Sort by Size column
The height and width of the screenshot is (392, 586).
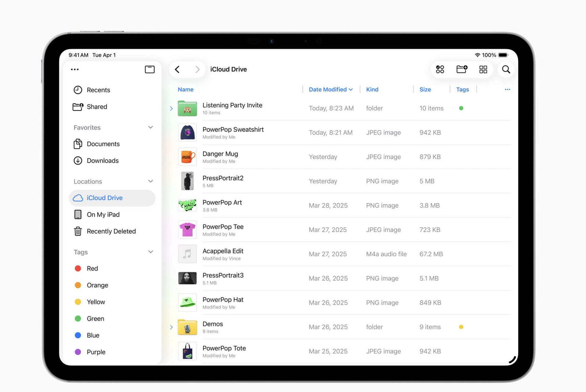[425, 89]
